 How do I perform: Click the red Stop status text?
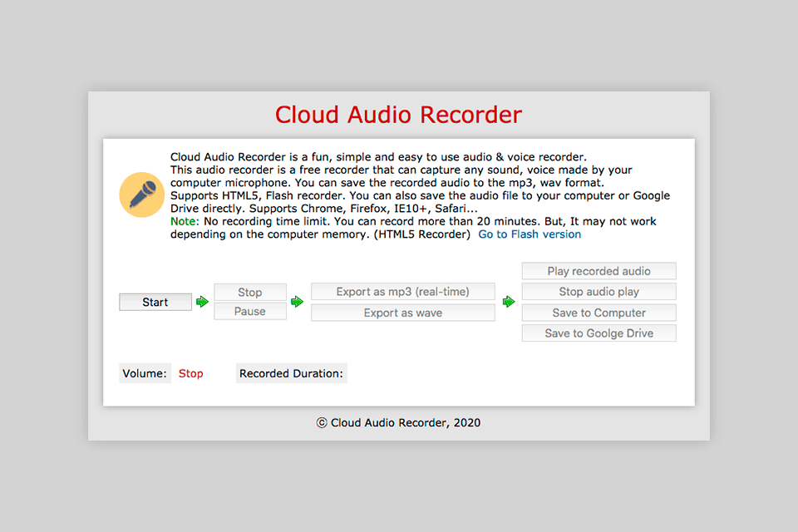click(191, 373)
